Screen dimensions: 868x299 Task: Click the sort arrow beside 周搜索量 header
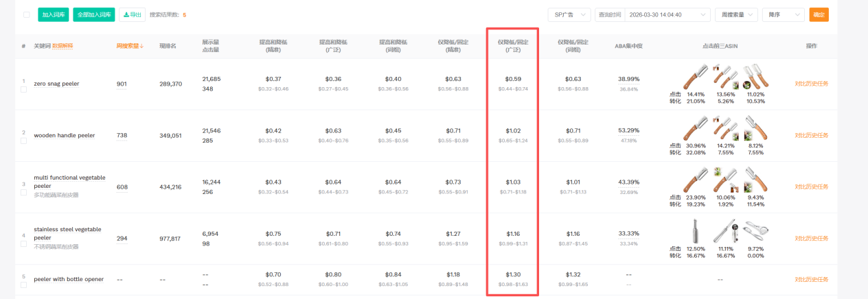tap(142, 47)
